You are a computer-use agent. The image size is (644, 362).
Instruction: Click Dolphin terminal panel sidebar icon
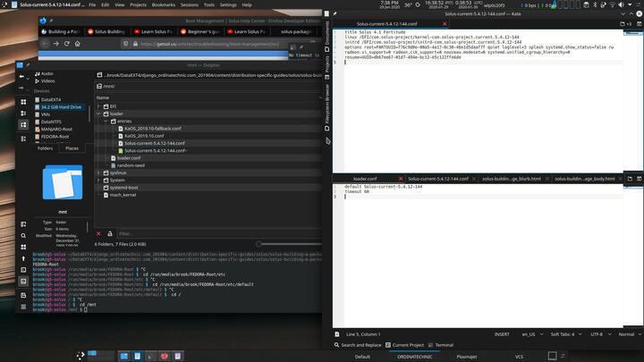tap(23, 282)
